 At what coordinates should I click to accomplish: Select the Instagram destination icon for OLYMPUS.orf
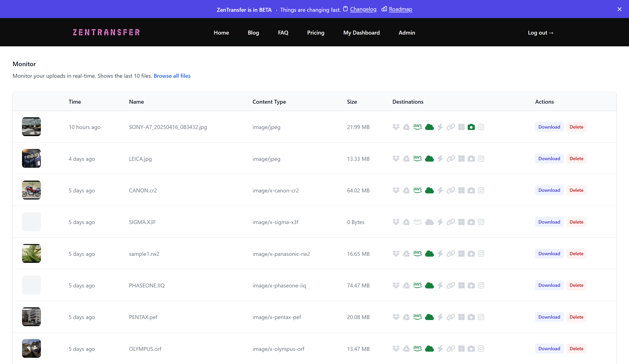pyautogui.click(x=481, y=349)
